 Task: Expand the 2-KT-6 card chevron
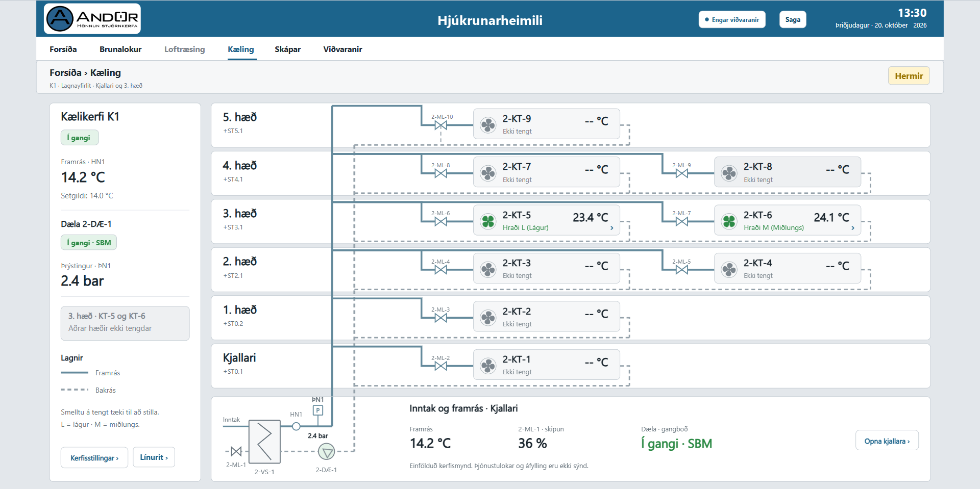[853, 228]
